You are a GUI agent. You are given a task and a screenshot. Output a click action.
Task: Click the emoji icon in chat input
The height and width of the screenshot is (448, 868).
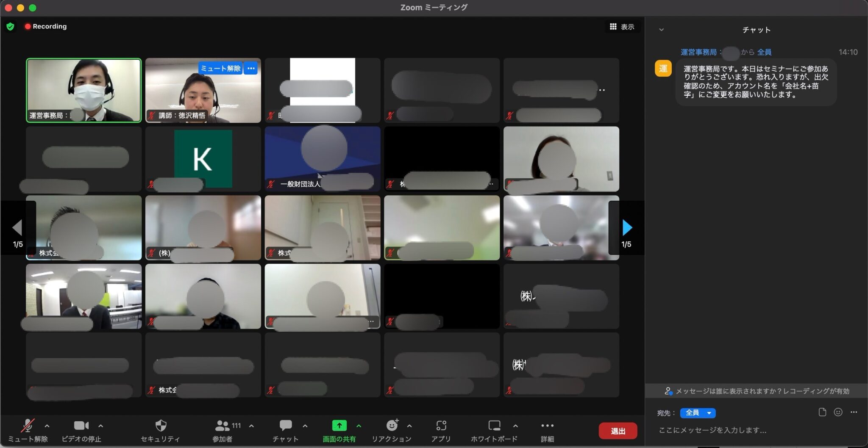pos(838,412)
